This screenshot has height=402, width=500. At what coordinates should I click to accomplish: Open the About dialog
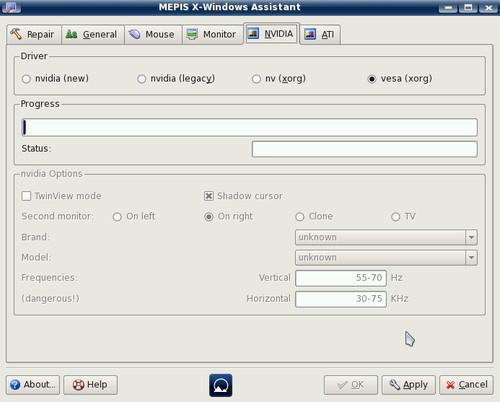tap(33, 385)
